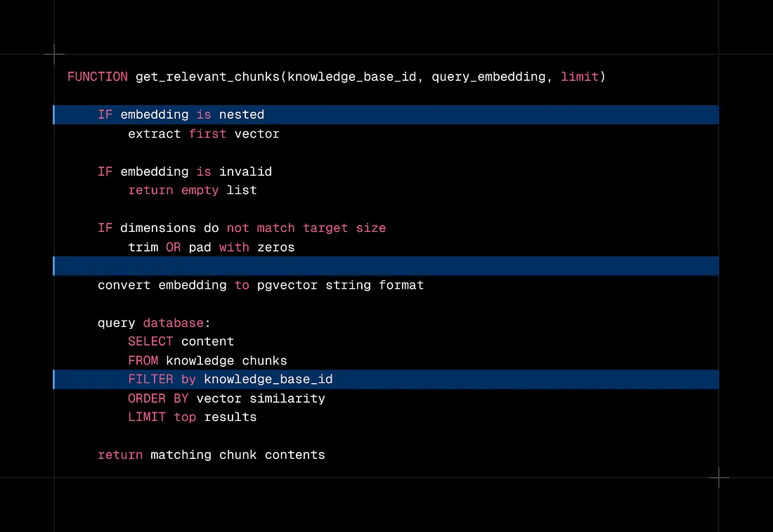Click the query_embedding parameter

pos(488,77)
